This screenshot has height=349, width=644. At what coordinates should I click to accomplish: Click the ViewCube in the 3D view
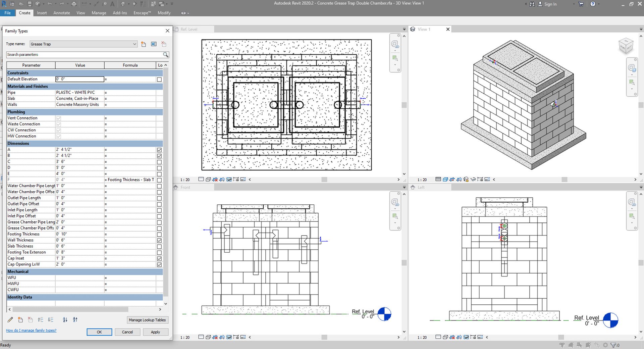click(626, 46)
